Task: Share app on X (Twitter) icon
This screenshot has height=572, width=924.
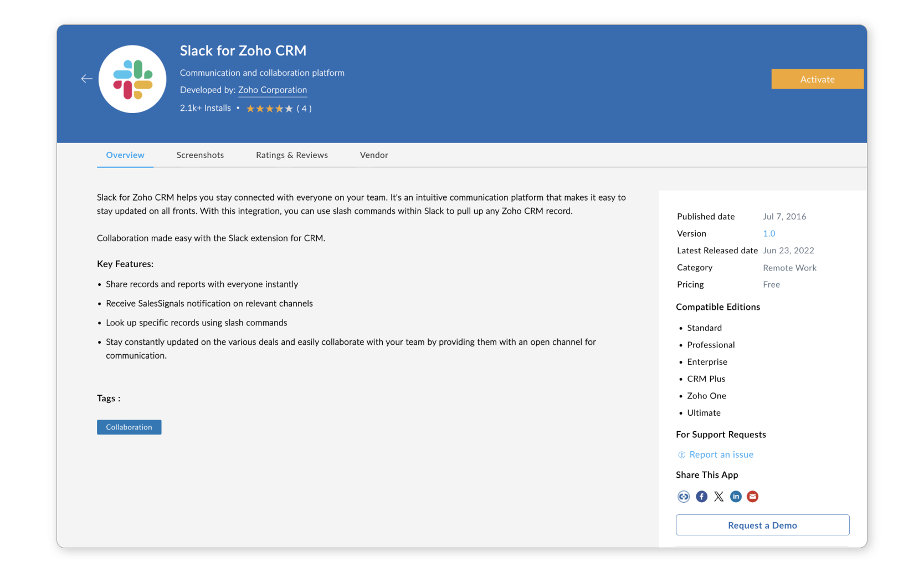Action: [x=718, y=497]
